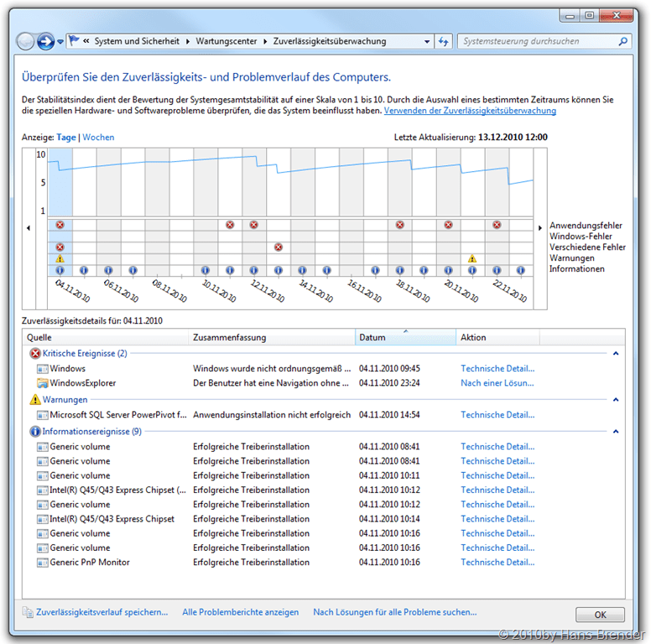Open Technische Details for Microsoft SQL Server PowerPivot

pyautogui.click(x=497, y=415)
